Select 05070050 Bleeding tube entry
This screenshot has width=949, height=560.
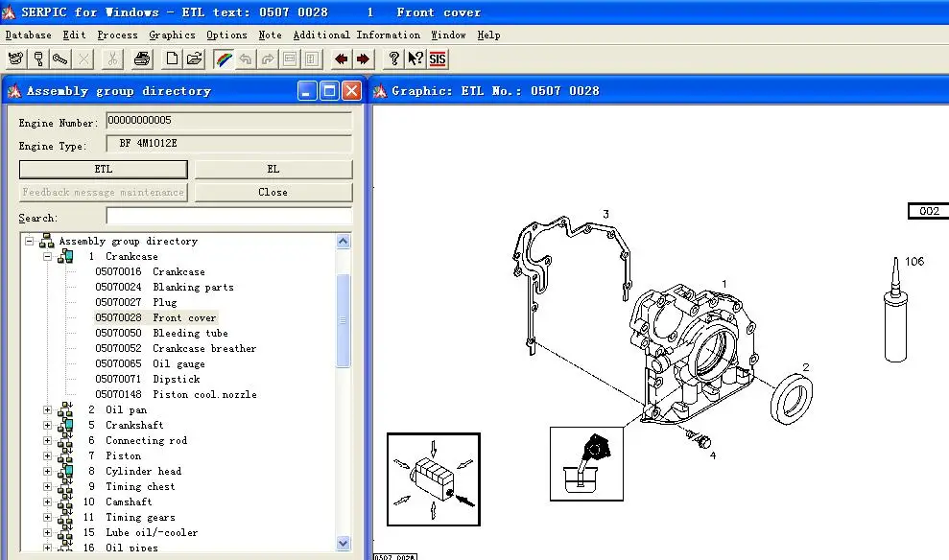pos(161,333)
